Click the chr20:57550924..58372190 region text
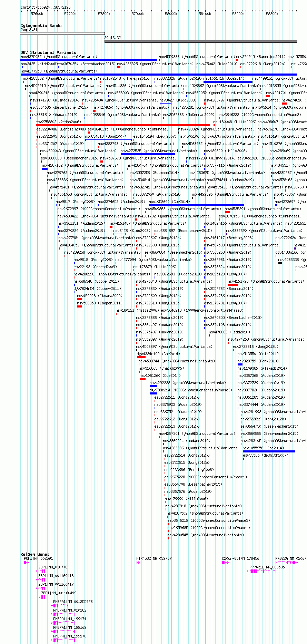The height and width of the screenshot is (644, 307). pyautogui.click(x=46, y=7)
